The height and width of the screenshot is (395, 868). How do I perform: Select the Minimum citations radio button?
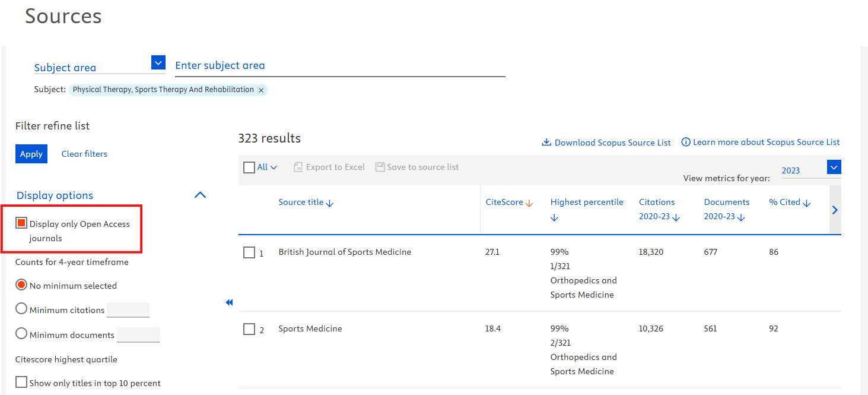21,309
